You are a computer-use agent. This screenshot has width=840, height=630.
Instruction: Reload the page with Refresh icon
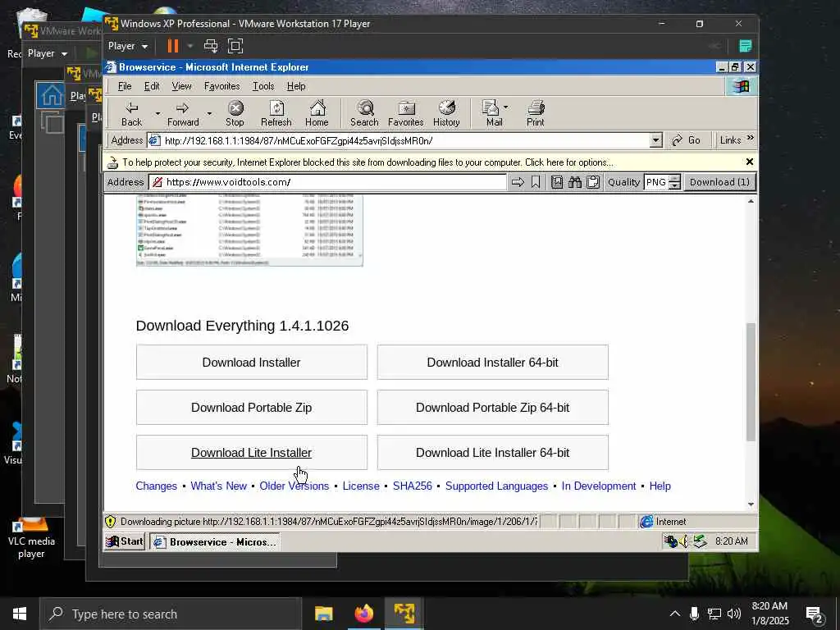click(x=276, y=113)
